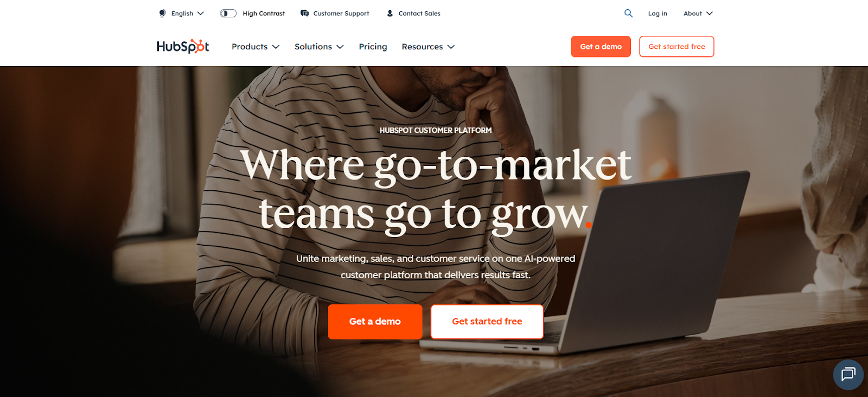The image size is (868, 397).
Task: Click the hero Get started free button
Action: coord(487,322)
